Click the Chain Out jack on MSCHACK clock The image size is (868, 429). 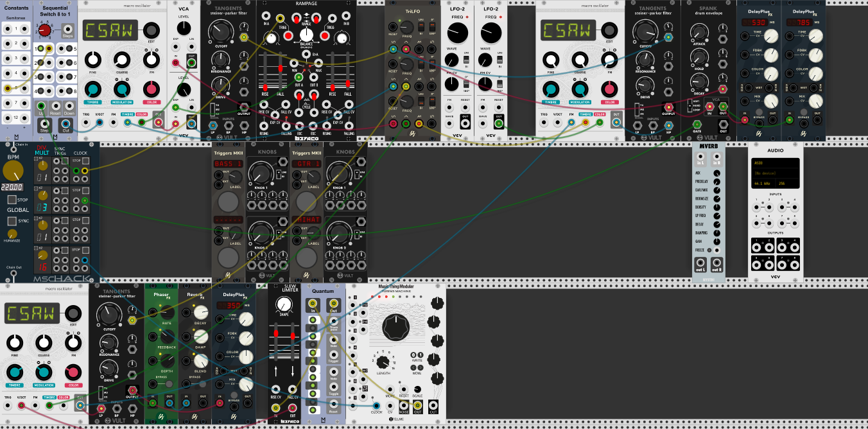pos(13,273)
